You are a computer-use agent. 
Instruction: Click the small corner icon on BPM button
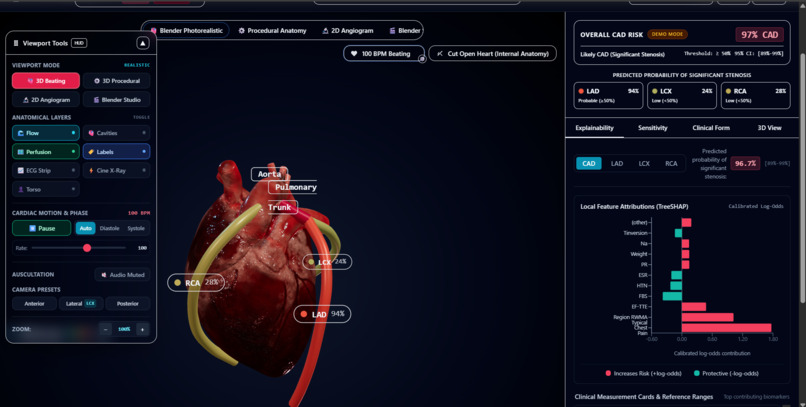tap(422, 59)
